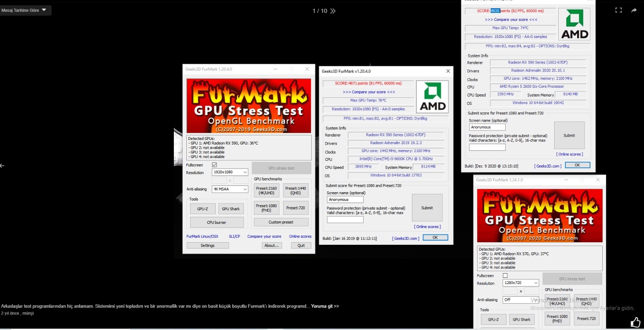This screenshot has height=330, width=644.
Task: Click Compare your score in FurMark 1.20.4.0 main window
Action: (x=264, y=236)
